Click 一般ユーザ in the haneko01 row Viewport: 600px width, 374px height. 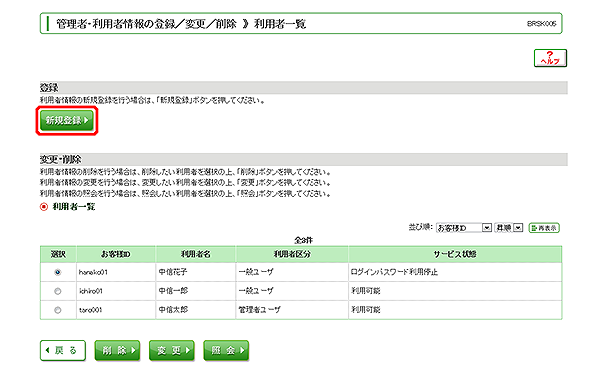256,272
